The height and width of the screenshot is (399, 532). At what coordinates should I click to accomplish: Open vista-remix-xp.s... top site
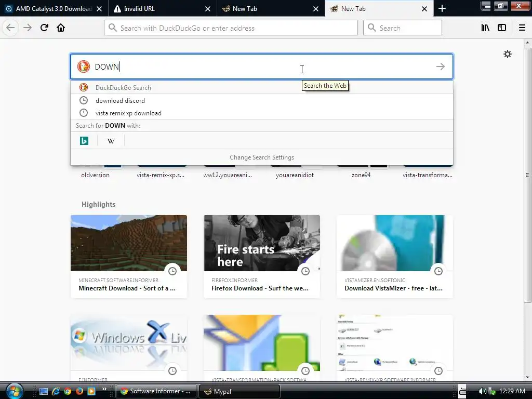click(161, 175)
